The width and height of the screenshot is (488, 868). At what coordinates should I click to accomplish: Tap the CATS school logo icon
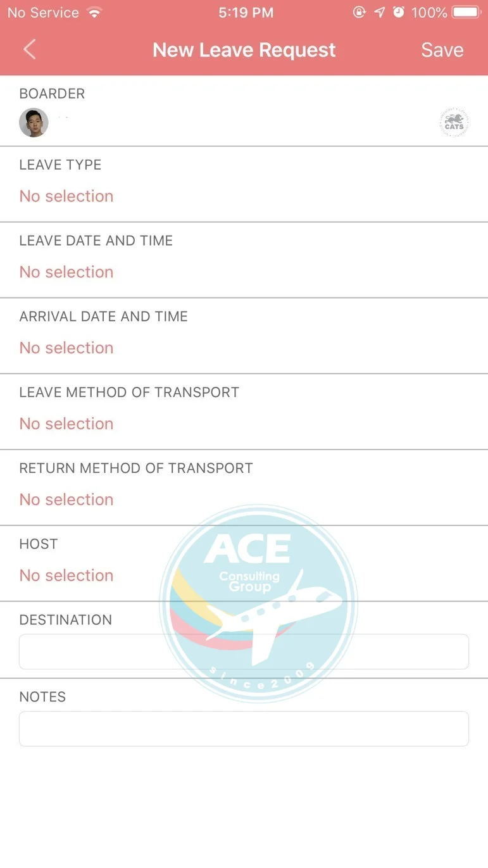[x=454, y=123]
